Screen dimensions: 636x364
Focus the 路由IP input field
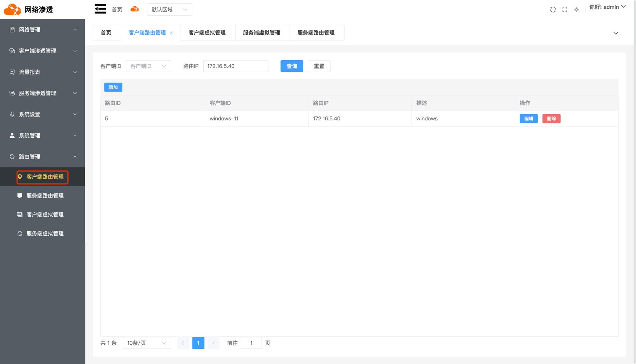(x=235, y=66)
